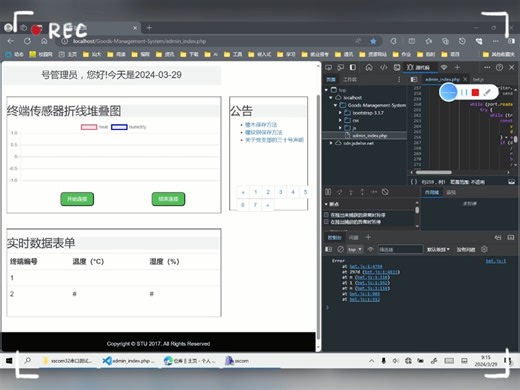The image size is (520, 390).
Task: Expand cdn.jsdelivr.net tree node
Action: coord(331,143)
